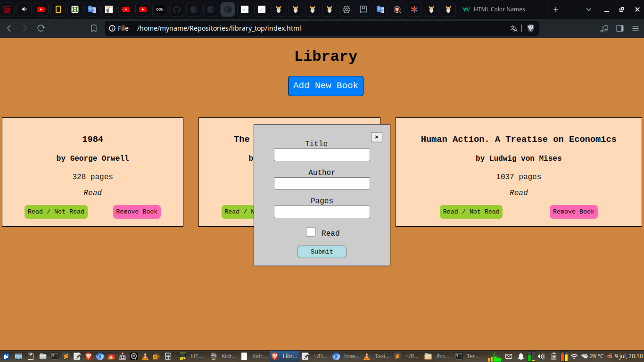Open the tab search dropdown next to new tab
The height and width of the screenshot is (362, 644).
click(x=588, y=9)
